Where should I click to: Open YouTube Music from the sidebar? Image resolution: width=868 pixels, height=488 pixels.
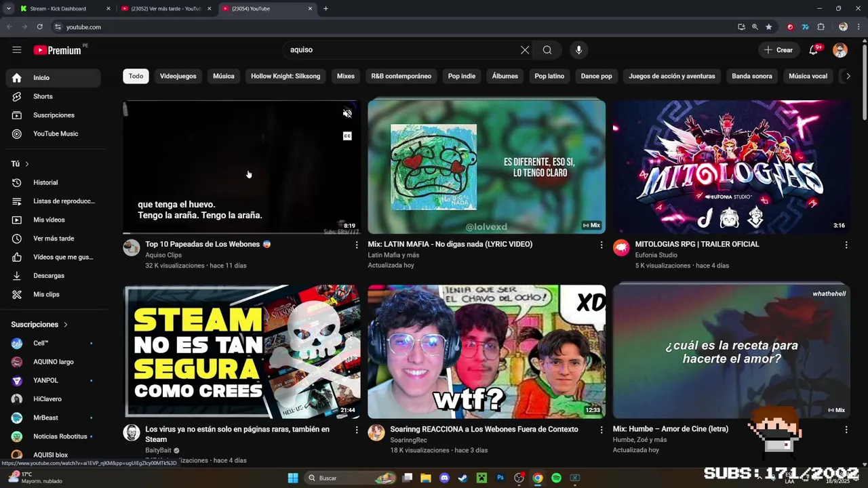coord(53,134)
